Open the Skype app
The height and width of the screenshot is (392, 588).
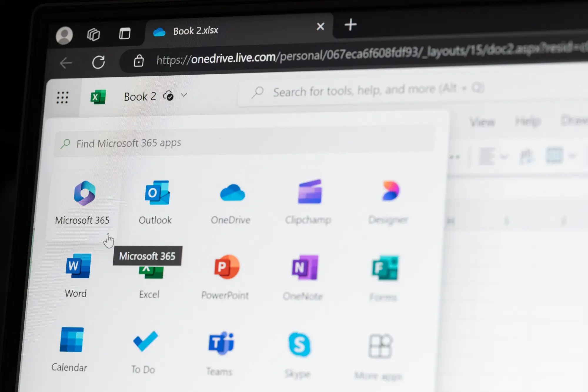point(298,355)
